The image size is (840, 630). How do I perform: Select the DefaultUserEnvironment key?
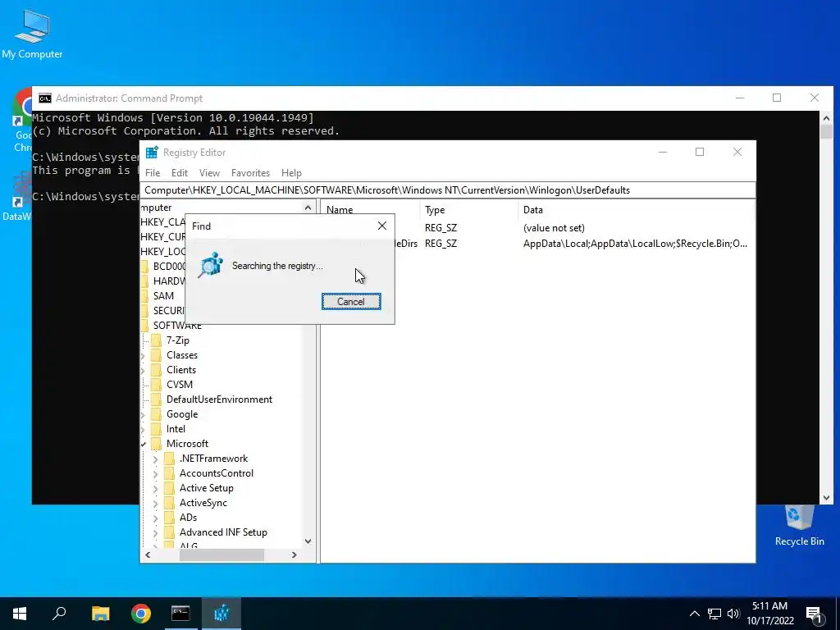[x=219, y=399]
